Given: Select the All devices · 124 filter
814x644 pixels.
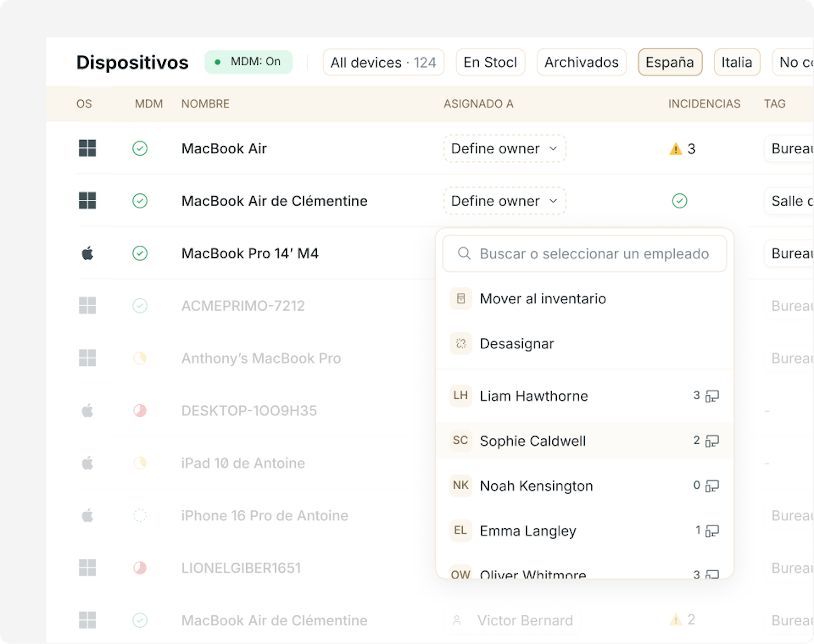Looking at the screenshot, I should point(383,62).
